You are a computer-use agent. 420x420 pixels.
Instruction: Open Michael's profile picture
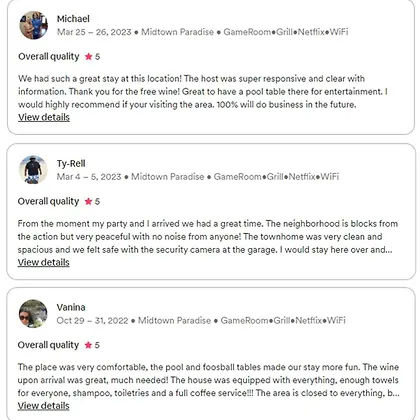[33, 25]
